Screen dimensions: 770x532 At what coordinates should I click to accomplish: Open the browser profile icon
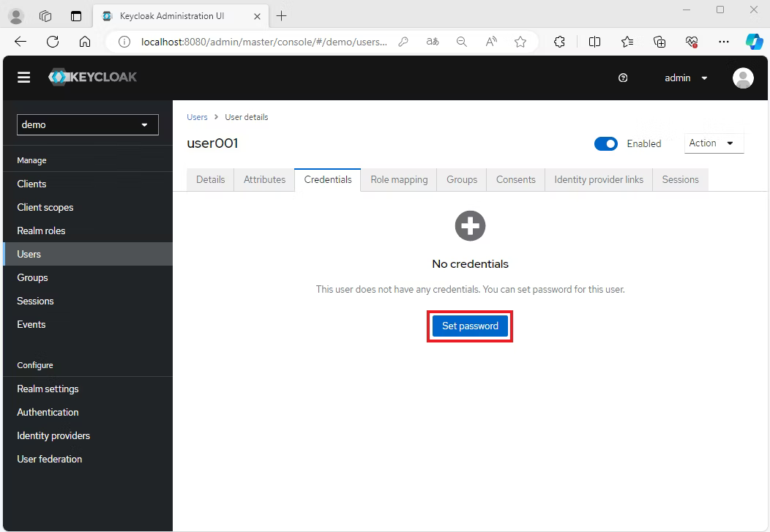click(x=16, y=16)
